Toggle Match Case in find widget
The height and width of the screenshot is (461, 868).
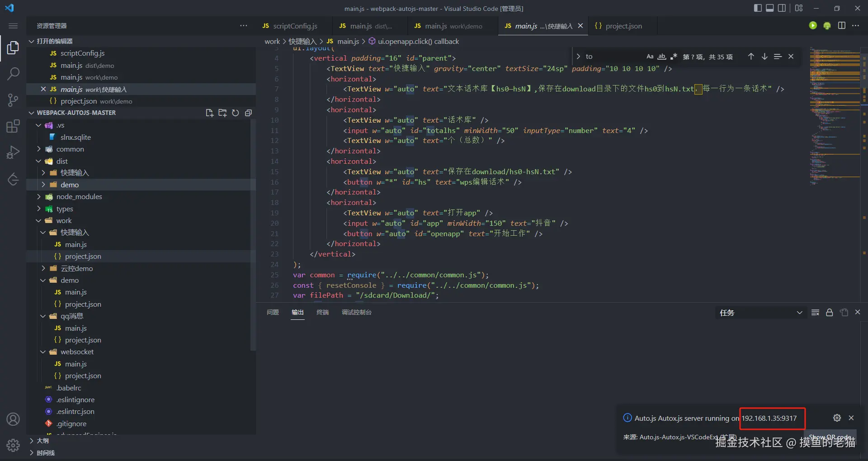pos(650,57)
